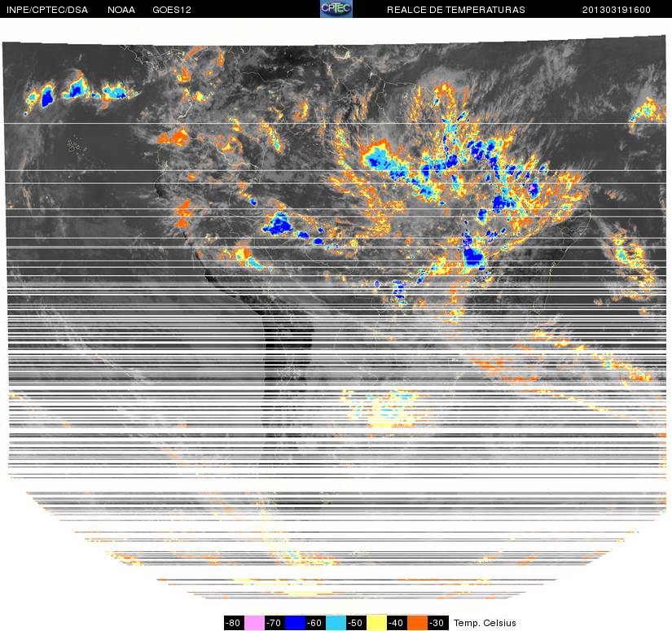Screen dimensions: 672x631
Task: Click the GOES12 satellite label
Action: point(172,10)
